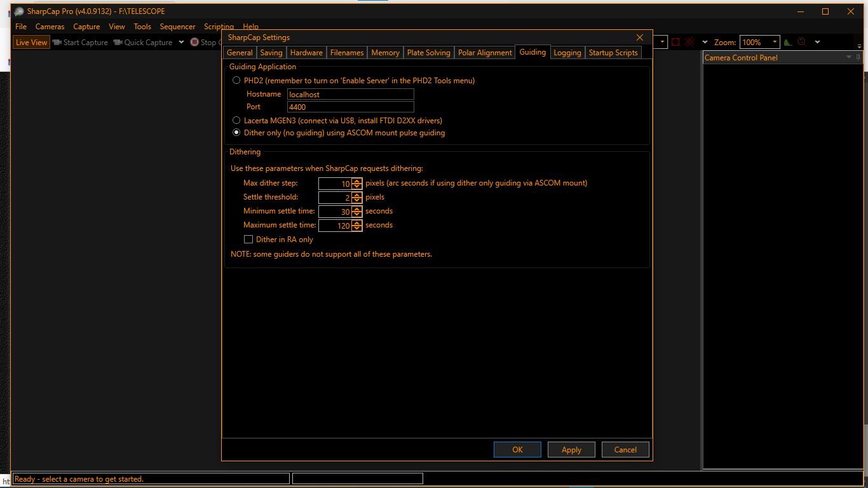Open the Camera Control Panel options dropdown

pos(848,57)
